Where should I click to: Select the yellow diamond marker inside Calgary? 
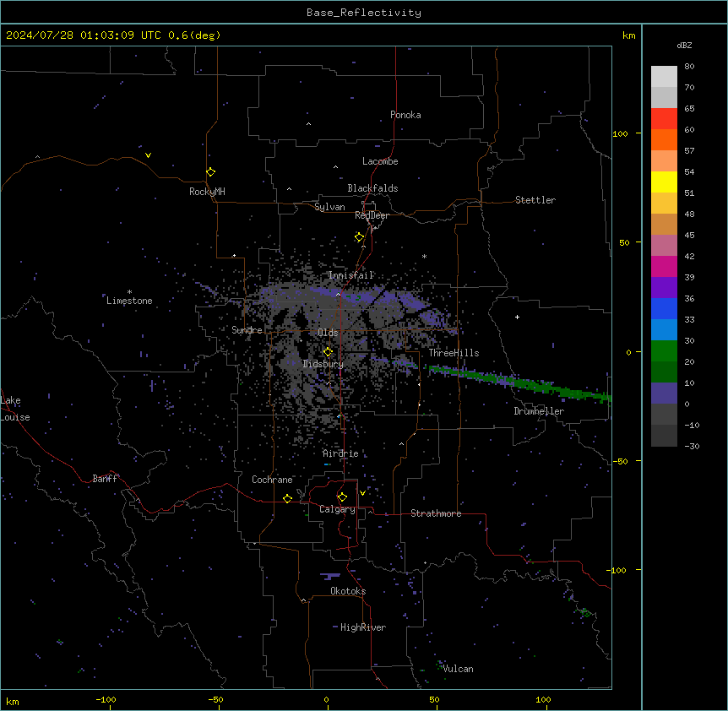[x=342, y=497]
